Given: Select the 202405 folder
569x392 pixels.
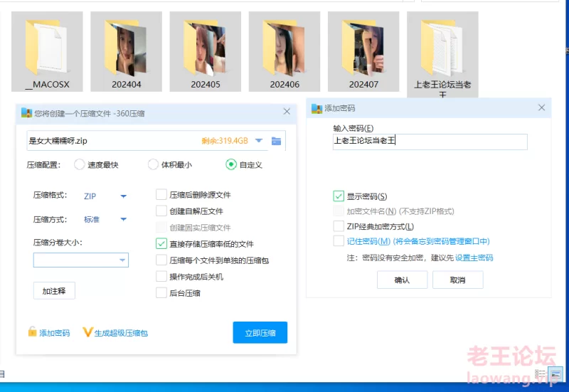Looking at the screenshot, I should (x=206, y=51).
